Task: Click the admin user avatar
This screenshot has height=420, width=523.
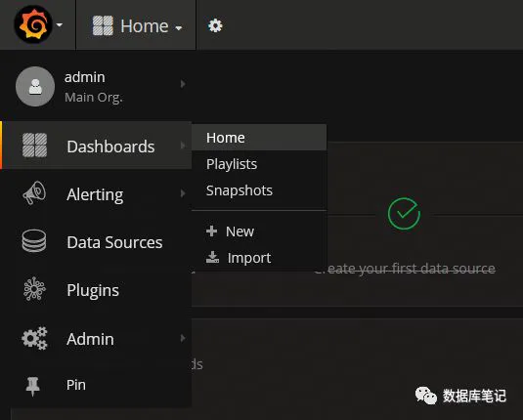Action: click(x=35, y=87)
